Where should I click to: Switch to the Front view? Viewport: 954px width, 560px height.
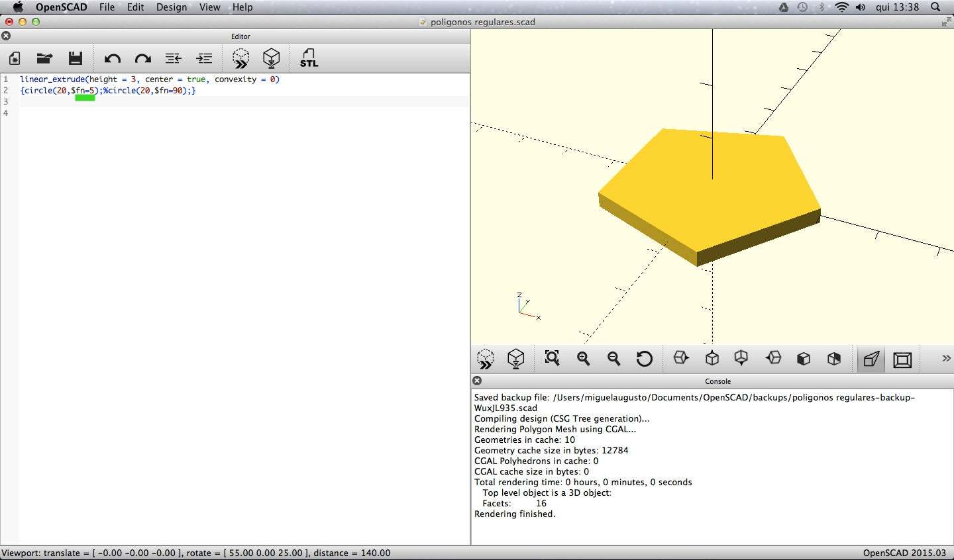(804, 358)
